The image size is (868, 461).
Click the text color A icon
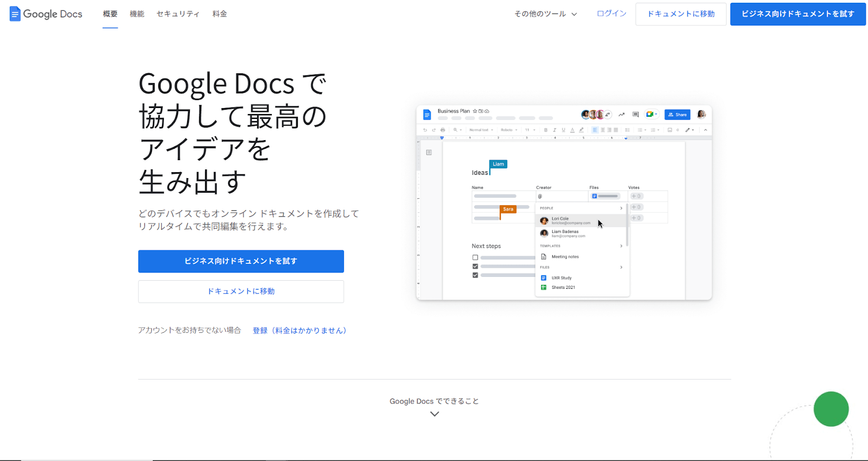coord(572,130)
